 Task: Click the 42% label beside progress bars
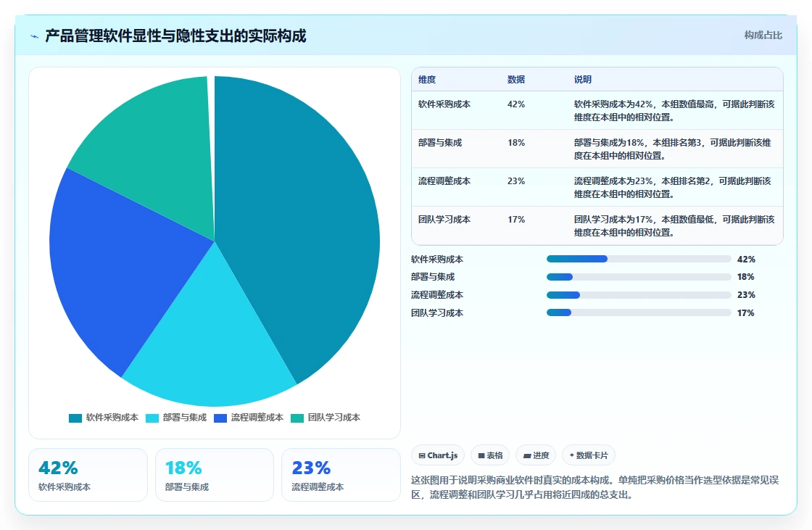[746, 259]
